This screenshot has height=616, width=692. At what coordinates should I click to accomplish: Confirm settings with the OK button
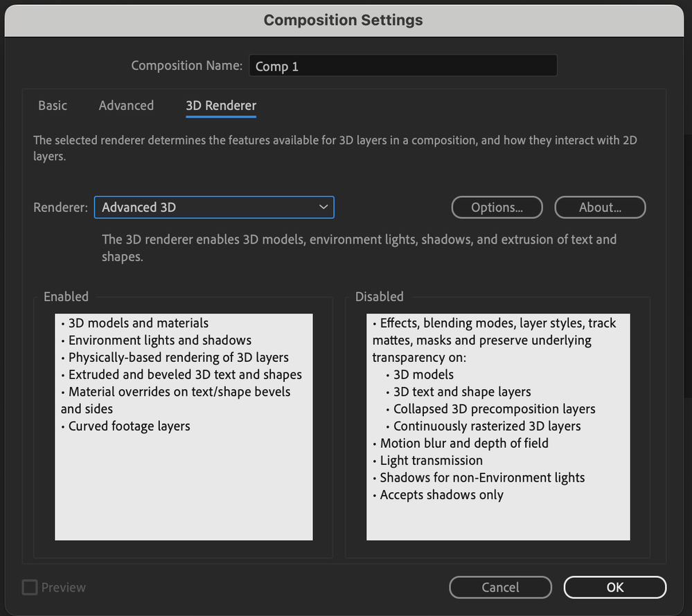click(614, 587)
